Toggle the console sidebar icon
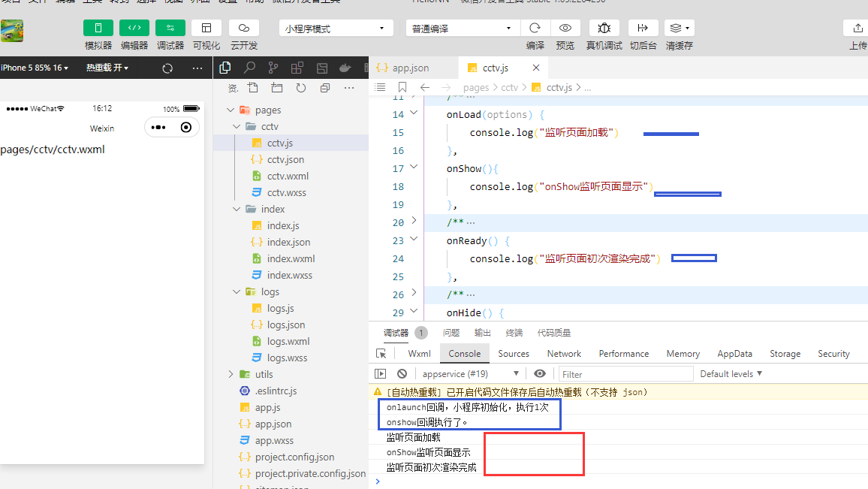868x489 pixels. 380,374
